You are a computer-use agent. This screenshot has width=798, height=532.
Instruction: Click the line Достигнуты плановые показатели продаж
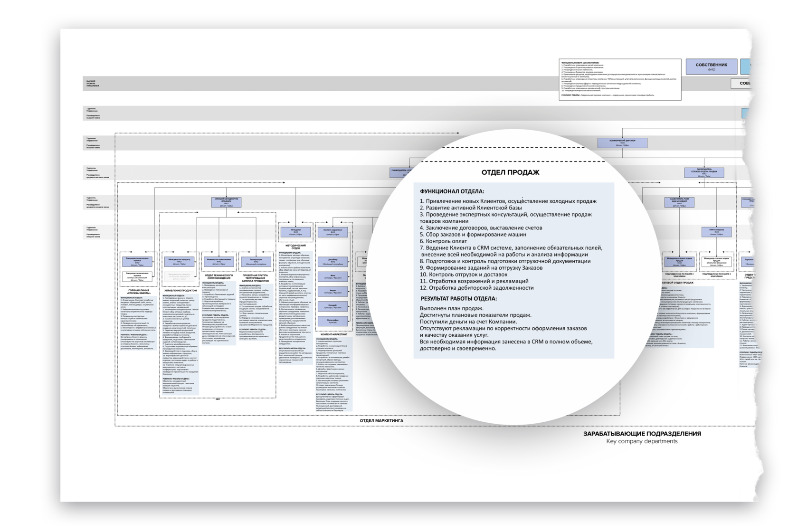pos(475,315)
